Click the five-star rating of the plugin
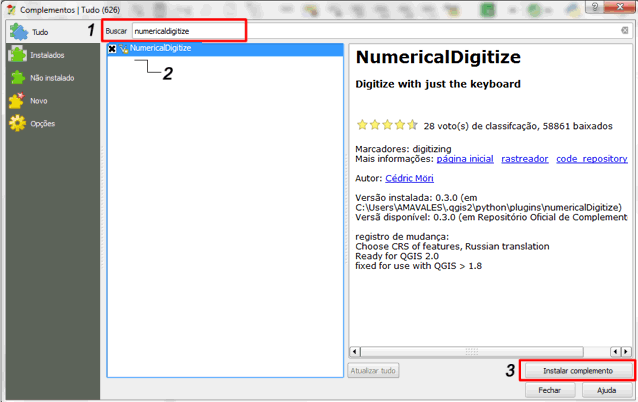Viewport: 638px width, 402px height. pyautogui.click(x=386, y=126)
